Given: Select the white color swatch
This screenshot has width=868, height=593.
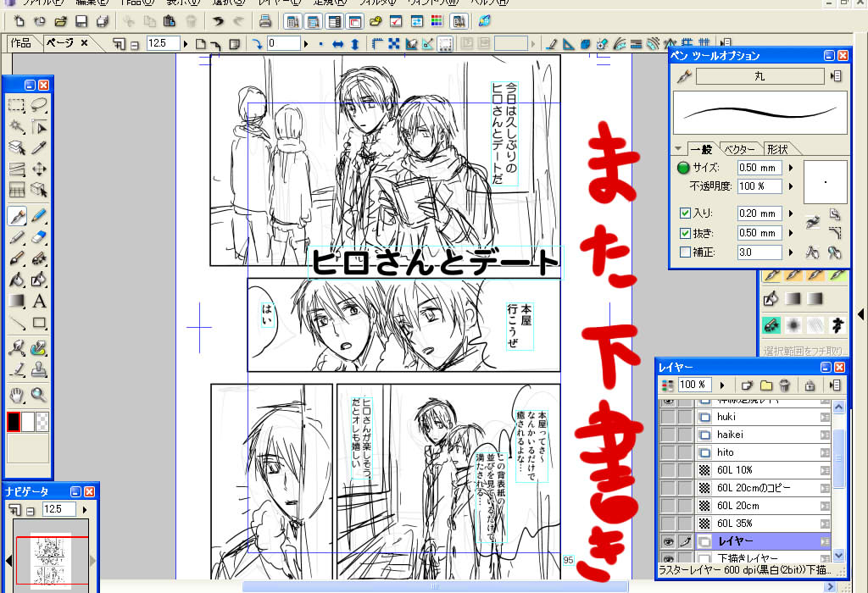Looking at the screenshot, I should 28,422.
